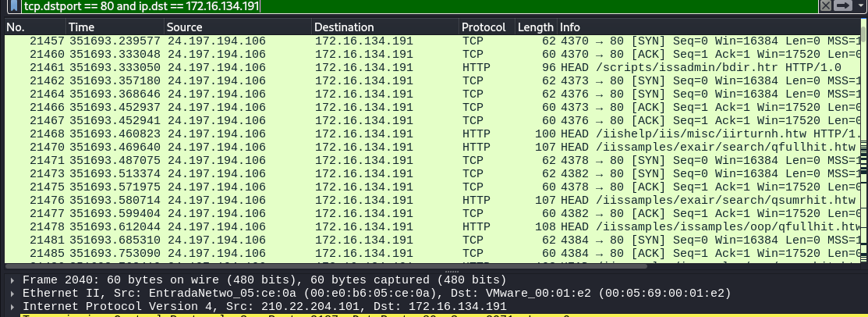Sort by the Length column header
This screenshot has width=868, height=317.
535,27
